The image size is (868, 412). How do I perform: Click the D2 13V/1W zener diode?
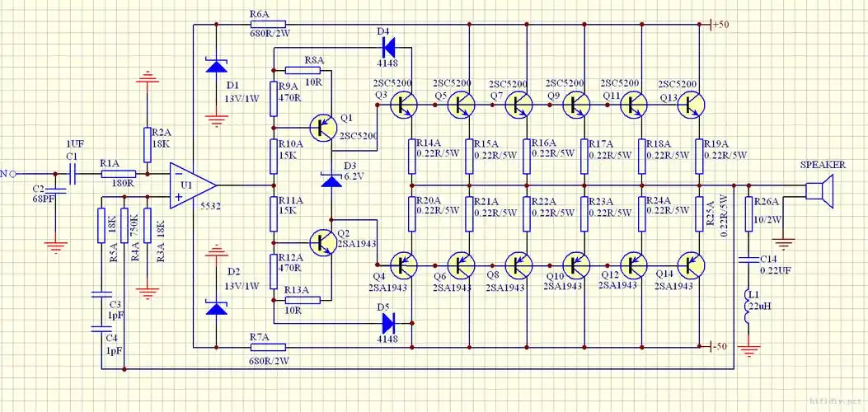[216, 308]
